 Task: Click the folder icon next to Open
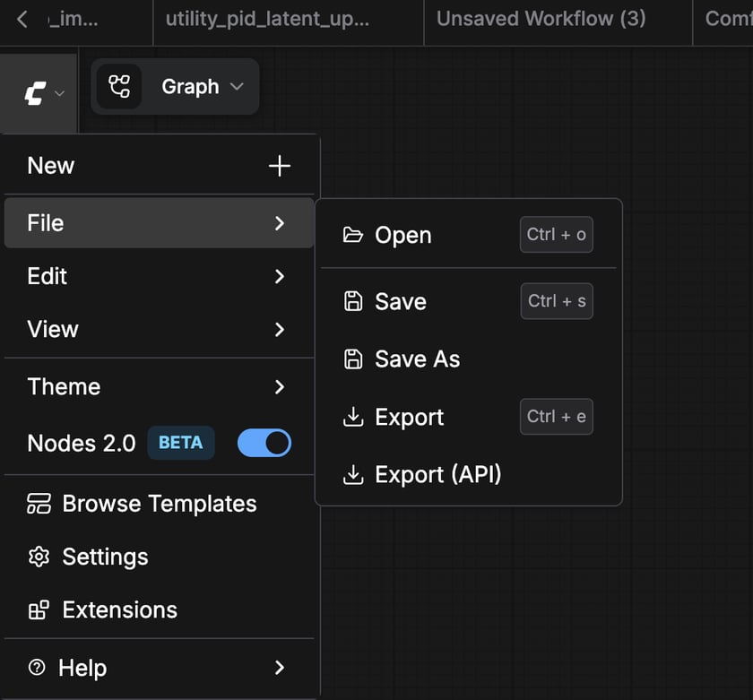pyautogui.click(x=353, y=235)
